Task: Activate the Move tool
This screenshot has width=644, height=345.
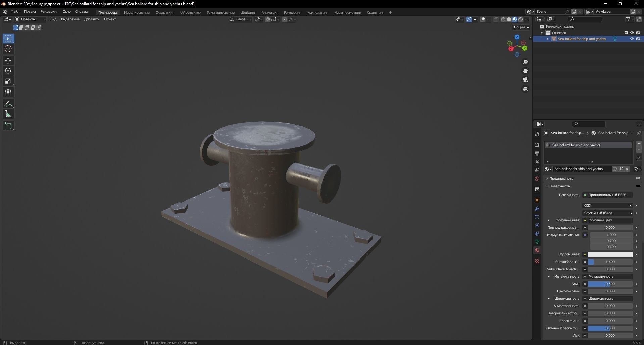Action: [x=8, y=61]
